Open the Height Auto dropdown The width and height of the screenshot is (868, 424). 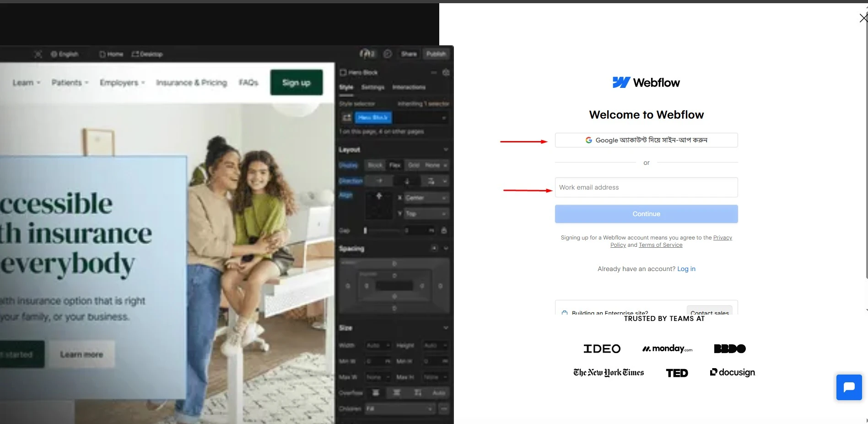click(x=435, y=345)
